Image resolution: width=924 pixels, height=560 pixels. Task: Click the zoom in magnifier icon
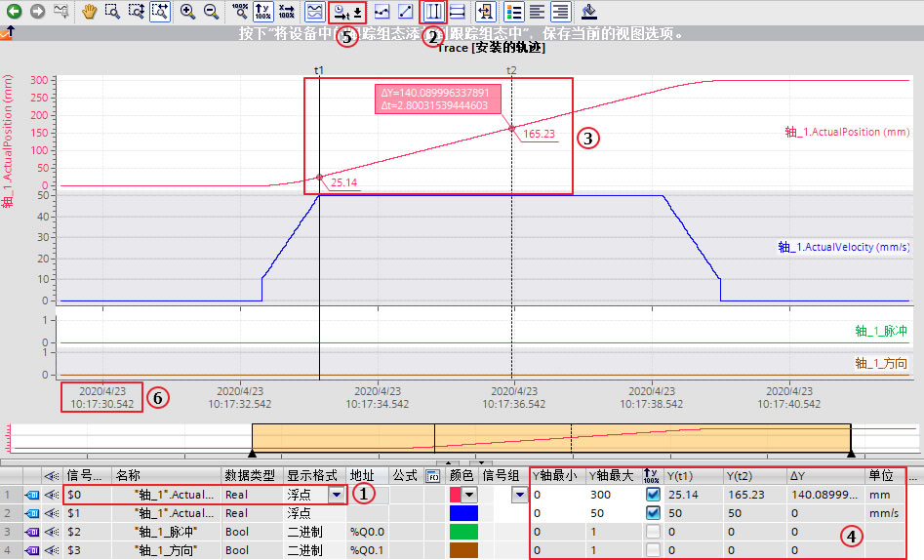(x=188, y=11)
